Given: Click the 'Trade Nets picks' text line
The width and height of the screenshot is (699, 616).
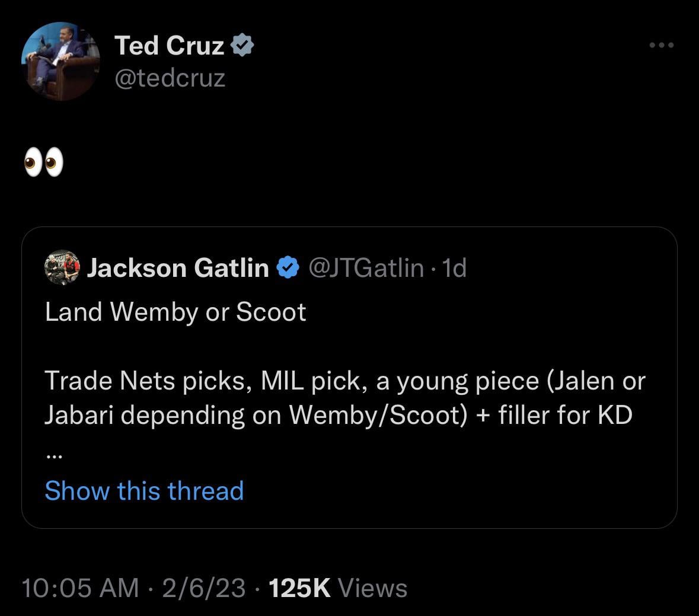Looking at the screenshot, I should click(x=344, y=381).
